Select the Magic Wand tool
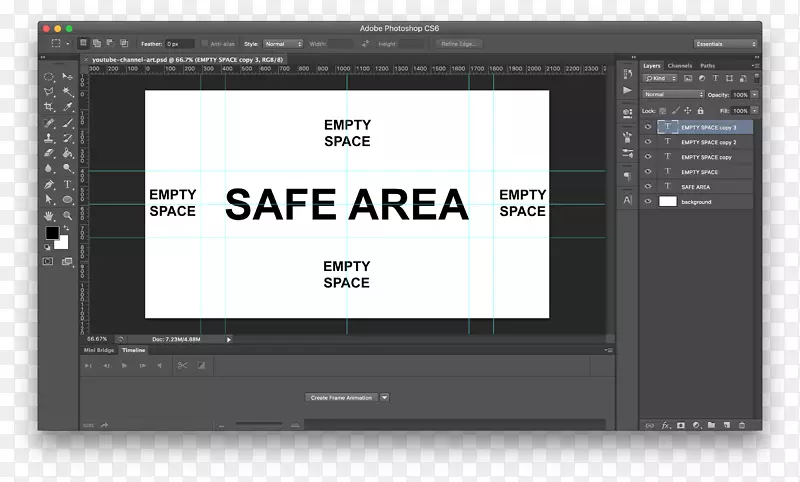The width and height of the screenshot is (800, 482). tap(68, 91)
